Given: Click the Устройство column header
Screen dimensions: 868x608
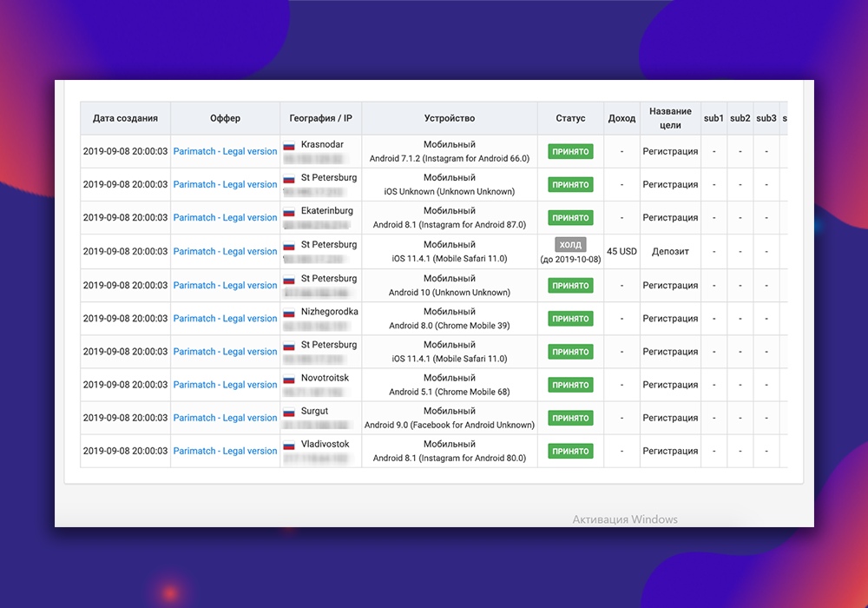Looking at the screenshot, I should 450,118.
